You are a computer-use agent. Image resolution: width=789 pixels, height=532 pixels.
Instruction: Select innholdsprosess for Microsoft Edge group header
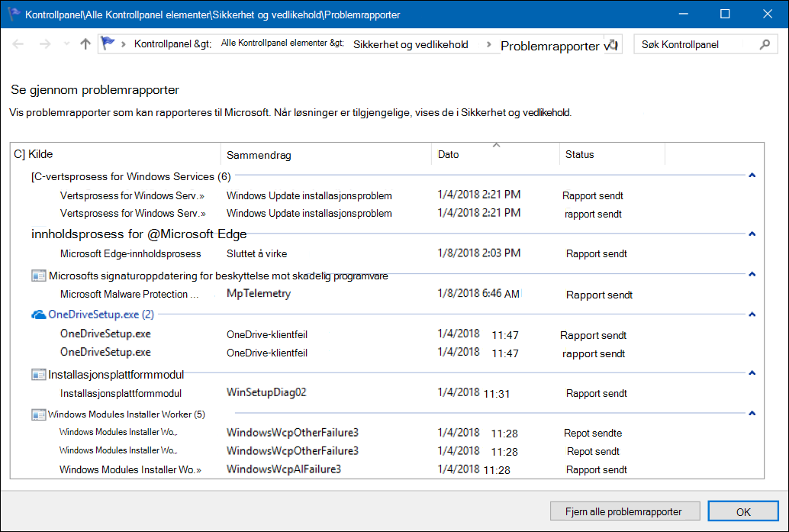point(139,234)
